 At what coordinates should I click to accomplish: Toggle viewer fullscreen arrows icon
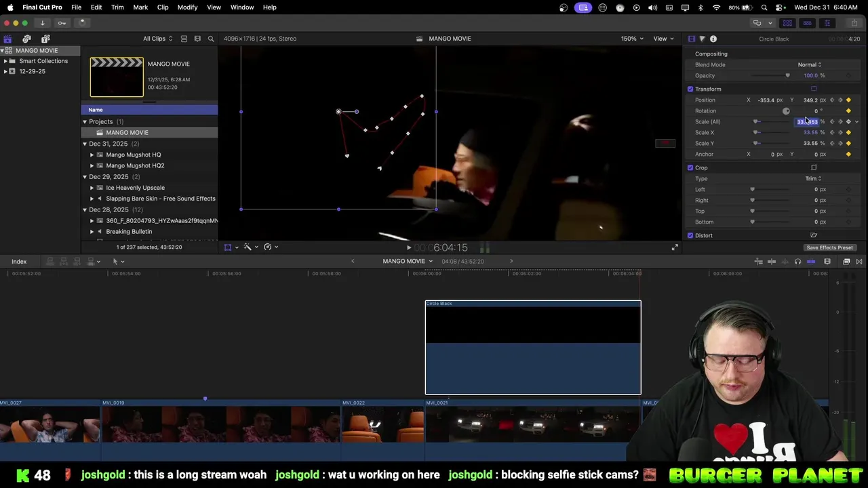(x=674, y=247)
